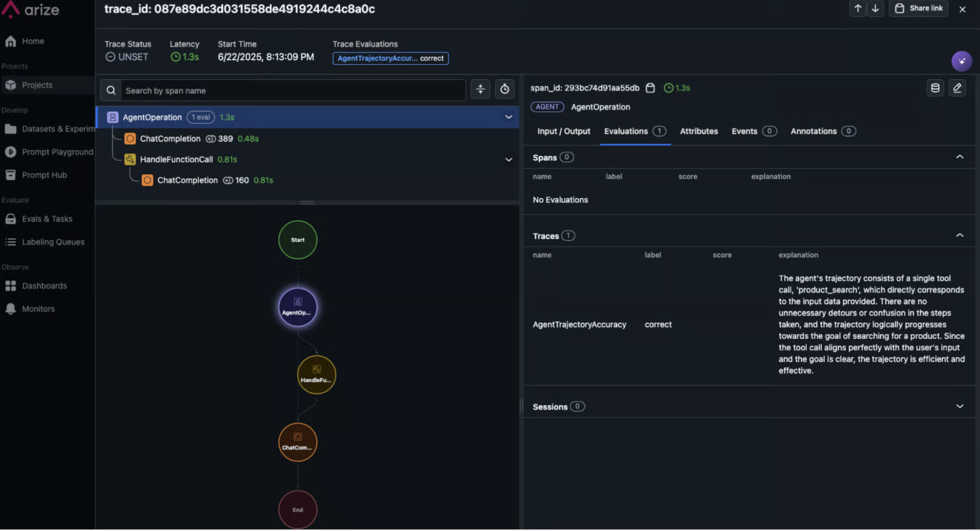The image size is (980, 530).
Task: Expand the Sessions section
Action: (959, 407)
